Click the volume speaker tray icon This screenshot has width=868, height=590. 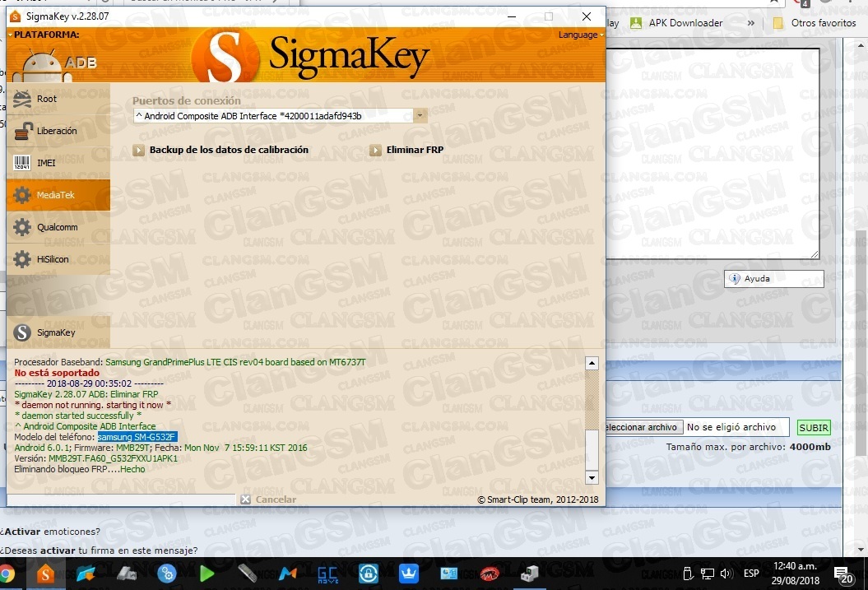point(726,574)
